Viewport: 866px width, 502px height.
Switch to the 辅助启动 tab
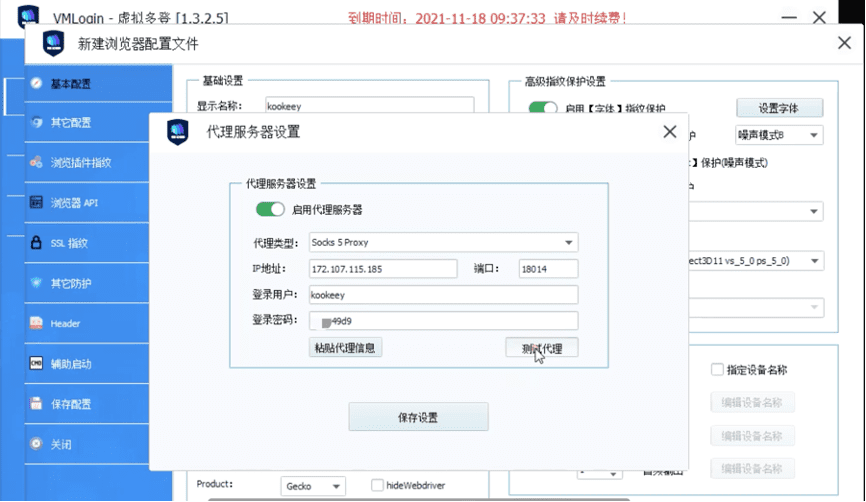(87, 363)
